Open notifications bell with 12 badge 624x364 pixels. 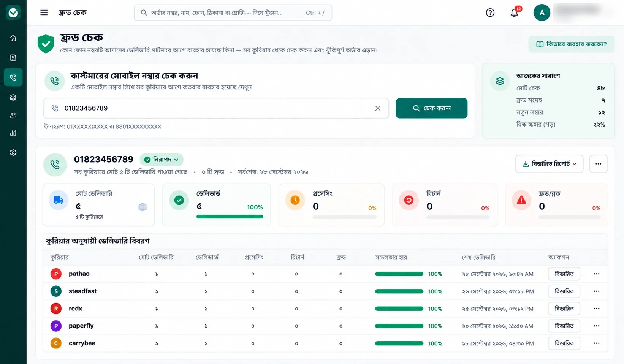coord(515,12)
